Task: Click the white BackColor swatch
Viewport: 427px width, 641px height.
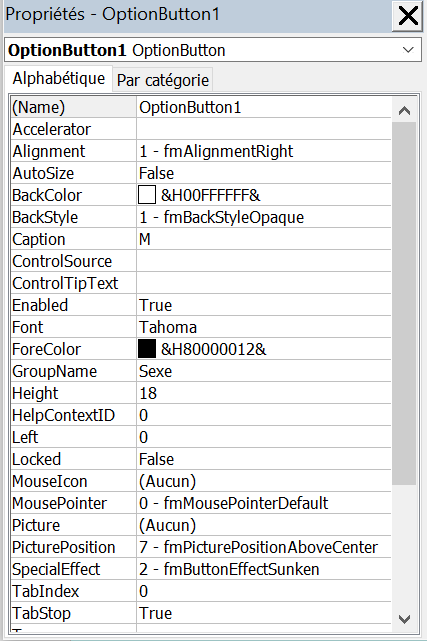Action: 147,195
